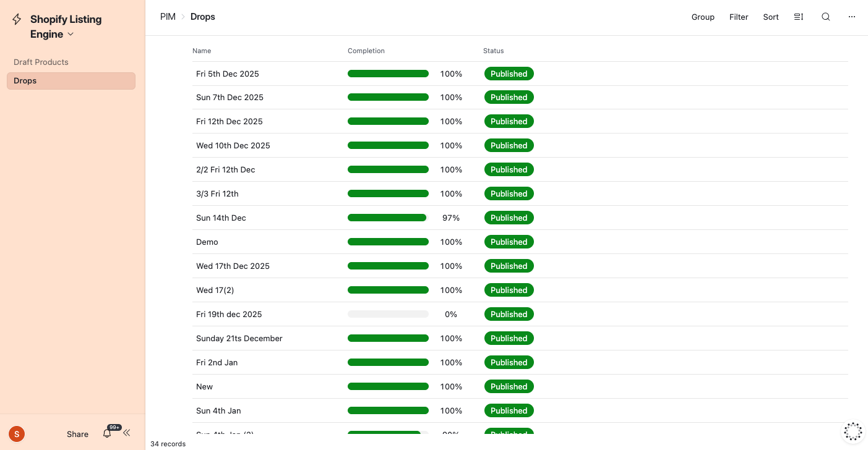868x450 pixels.
Task: Open the Group options
Action: pos(703,17)
